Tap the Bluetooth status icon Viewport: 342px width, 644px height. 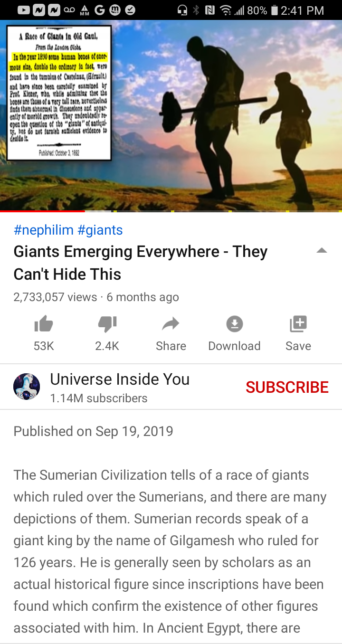(196, 10)
